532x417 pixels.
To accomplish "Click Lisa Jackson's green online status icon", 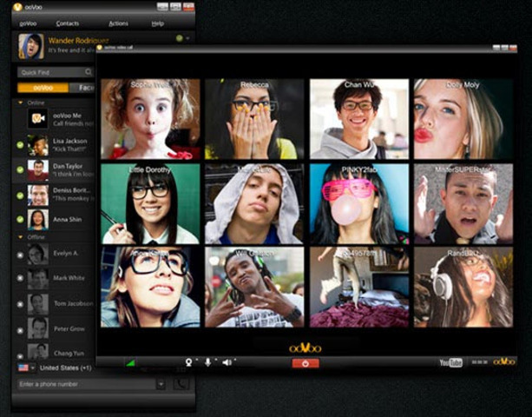I will 20,145.
